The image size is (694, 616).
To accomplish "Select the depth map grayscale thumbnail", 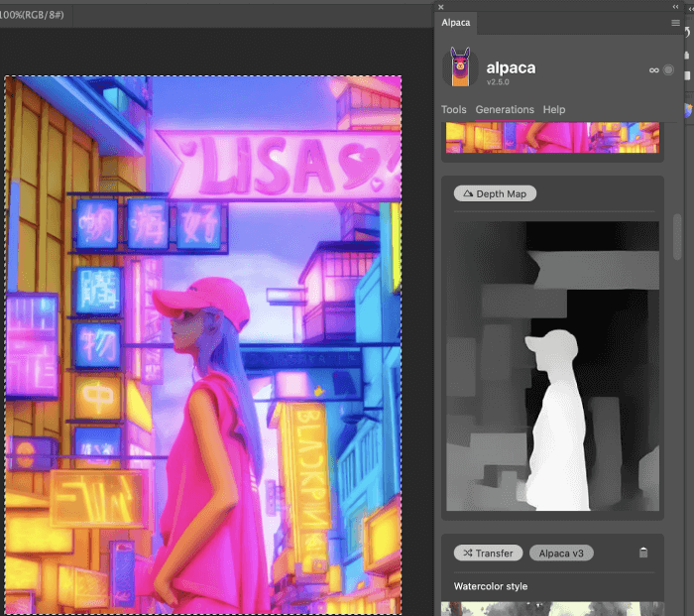I will [552, 365].
